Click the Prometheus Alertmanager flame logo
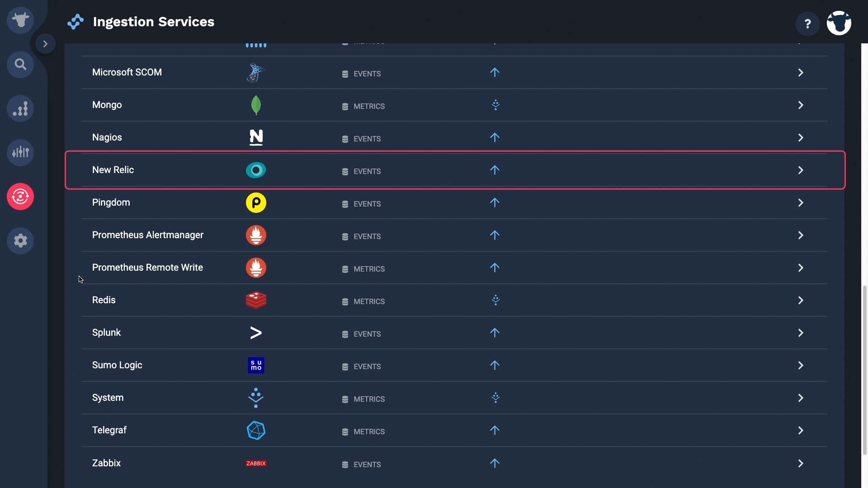This screenshot has width=868, height=488. point(256,235)
